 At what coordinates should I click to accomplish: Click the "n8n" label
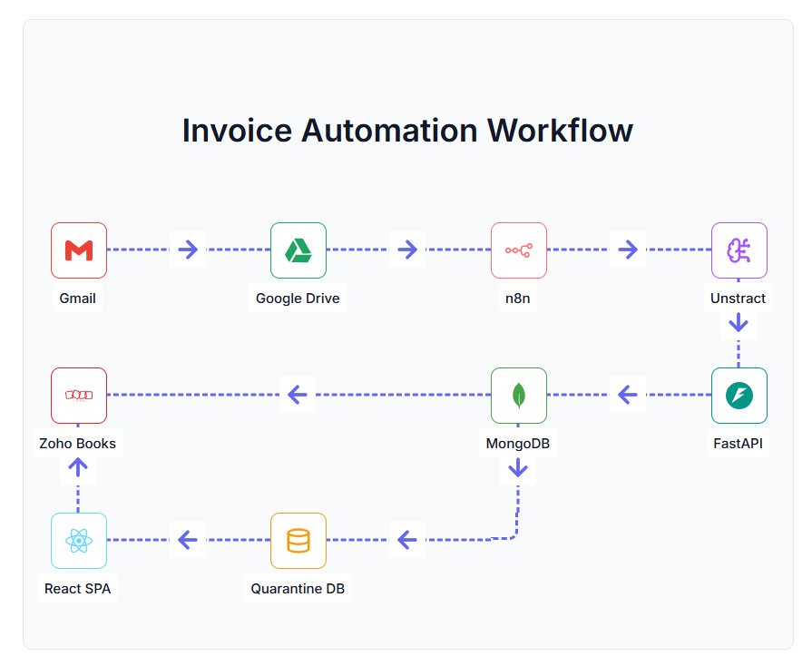coord(518,299)
